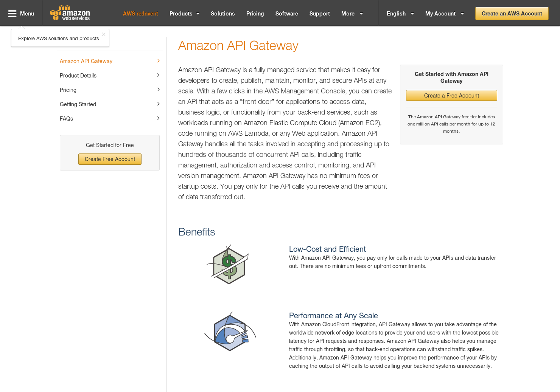
Task: Click the Amazon Web Services logo
Action: (x=70, y=13)
